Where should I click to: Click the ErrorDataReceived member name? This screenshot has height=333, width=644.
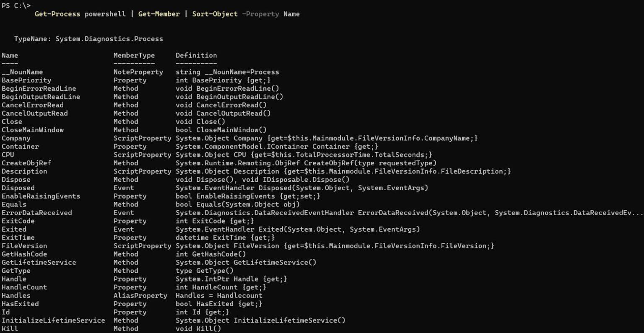36,213
